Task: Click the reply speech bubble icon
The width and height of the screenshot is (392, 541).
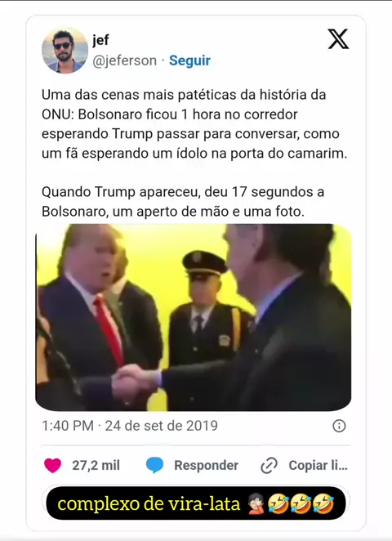Action: point(154,465)
